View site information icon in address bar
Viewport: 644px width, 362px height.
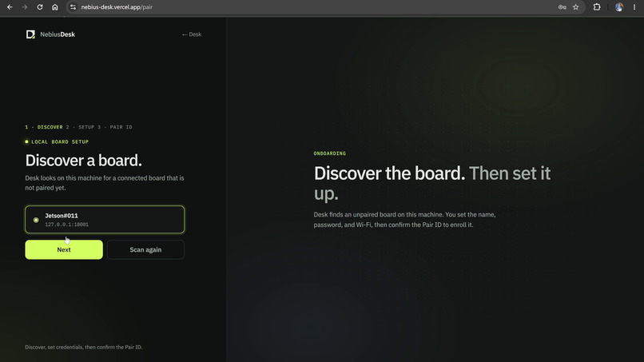73,7
